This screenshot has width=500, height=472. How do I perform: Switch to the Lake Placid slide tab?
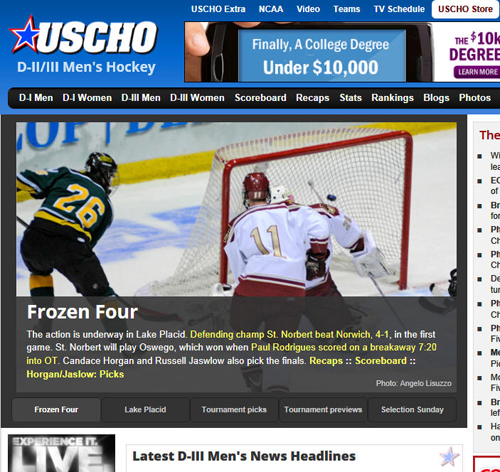(145, 409)
